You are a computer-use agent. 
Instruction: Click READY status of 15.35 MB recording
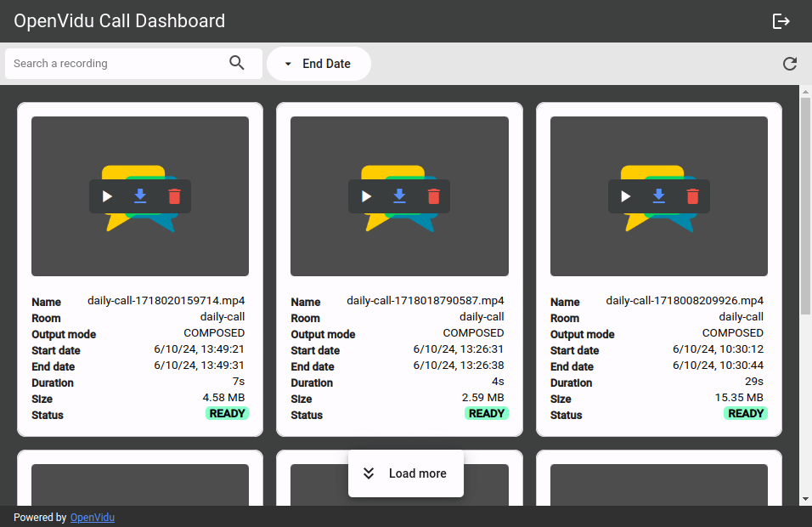pos(746,413)
